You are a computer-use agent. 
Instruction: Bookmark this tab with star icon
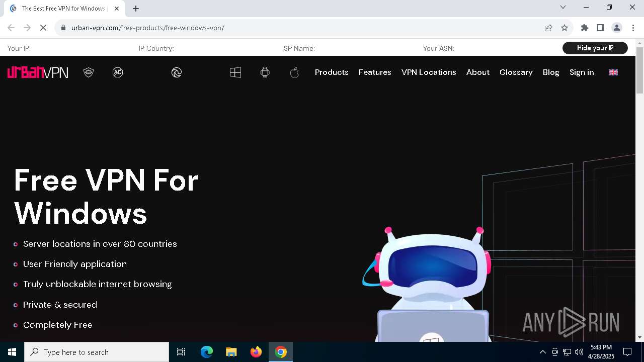pos(565,28)
